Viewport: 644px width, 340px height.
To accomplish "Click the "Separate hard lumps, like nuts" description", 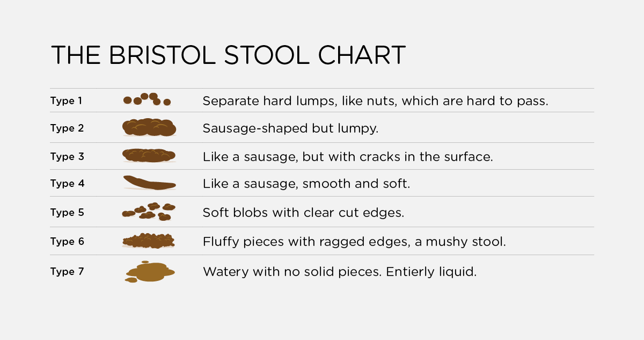I will (375, 101).
